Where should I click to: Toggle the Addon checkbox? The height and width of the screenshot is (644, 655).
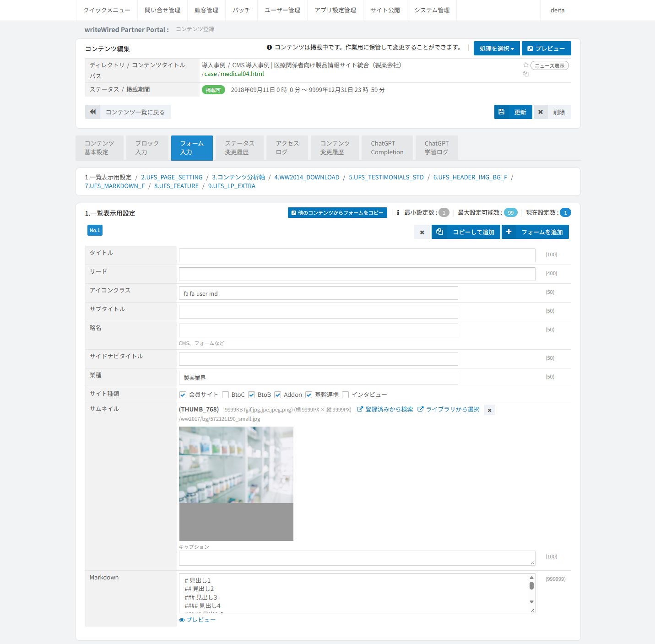coord(277,395)
